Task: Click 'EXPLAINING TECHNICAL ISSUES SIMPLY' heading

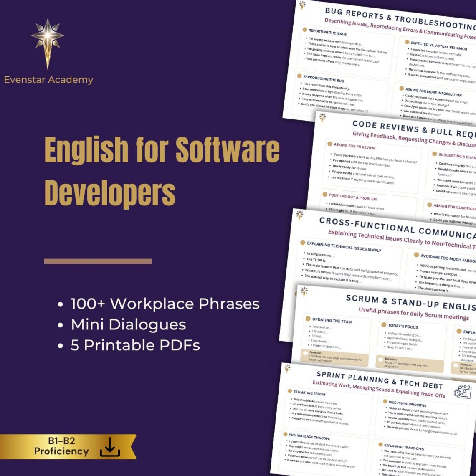Action: (344, 247)
